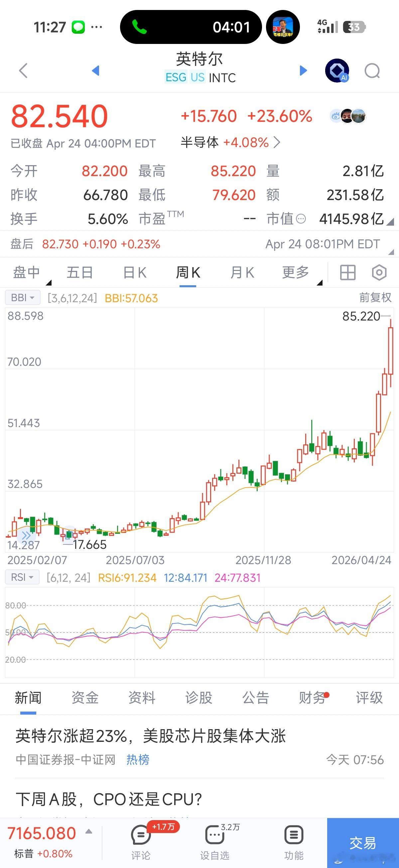Tap the ESG tag under title
This screenshot has width=399, height=868.
176,78
